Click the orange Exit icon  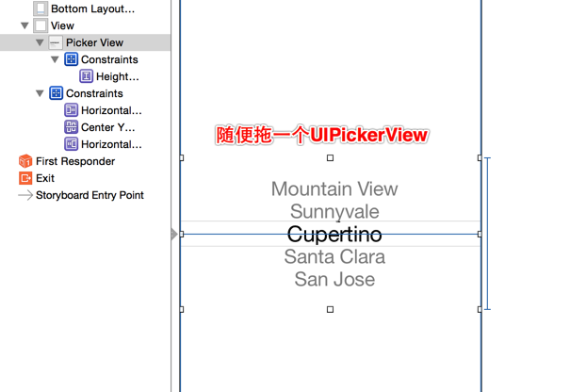click(x=25, y=178)
